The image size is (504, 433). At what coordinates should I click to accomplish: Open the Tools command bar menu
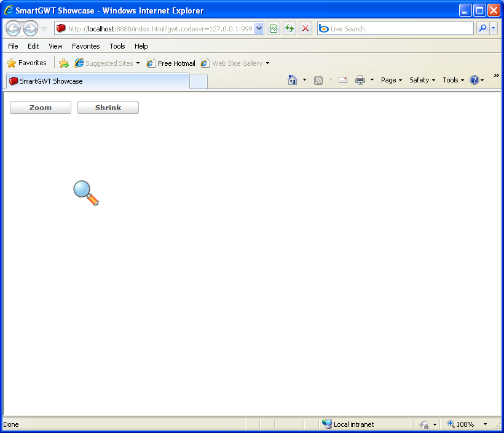(x=453, y=80)
